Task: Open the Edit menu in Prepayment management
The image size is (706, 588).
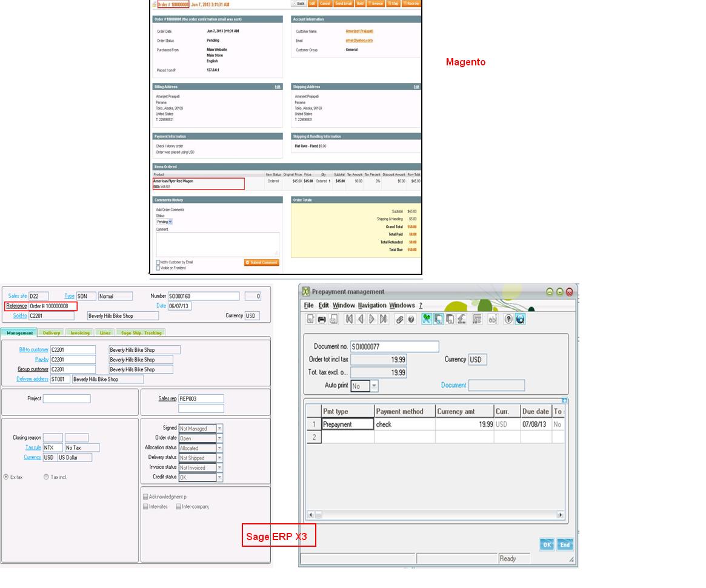Action: (324, 305)
